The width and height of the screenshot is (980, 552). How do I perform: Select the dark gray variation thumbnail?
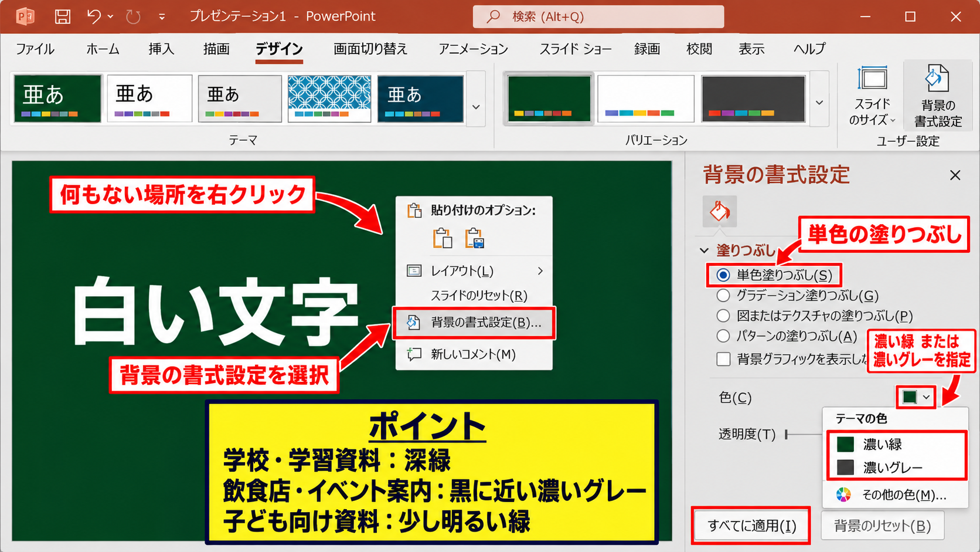click(753, 99)
